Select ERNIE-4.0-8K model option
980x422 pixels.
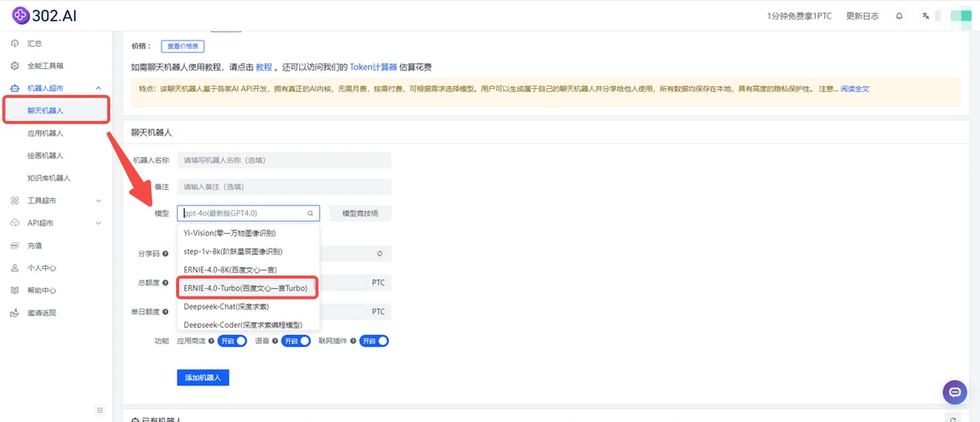click(248, 270)
